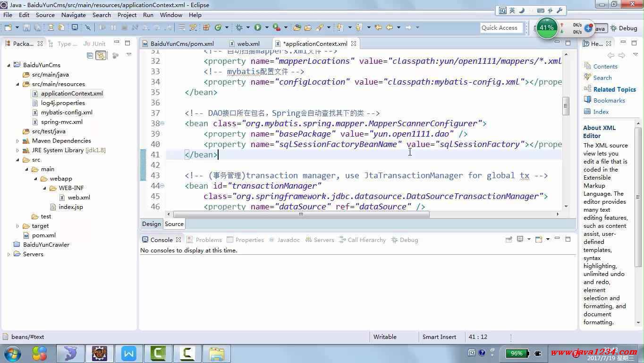Screen dimensions: 644x363
Task: Open the Debug button dropdown arrow
Action: point(247,28)
